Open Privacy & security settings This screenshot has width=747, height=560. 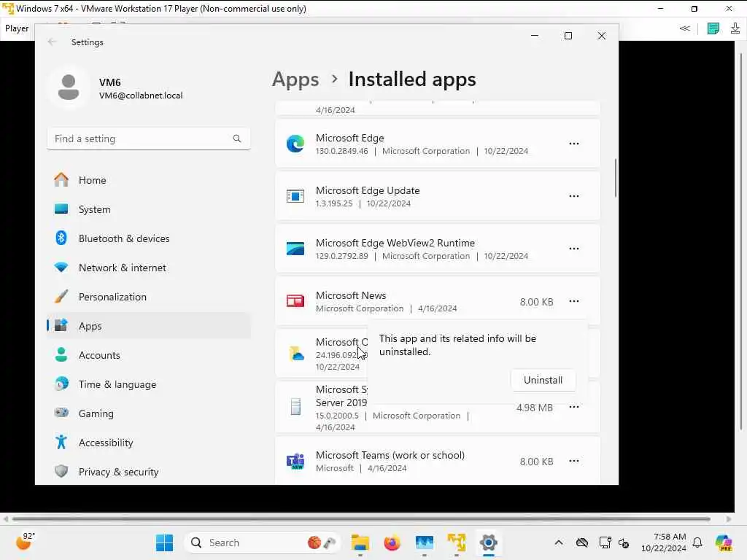click(x=149, y=472)
